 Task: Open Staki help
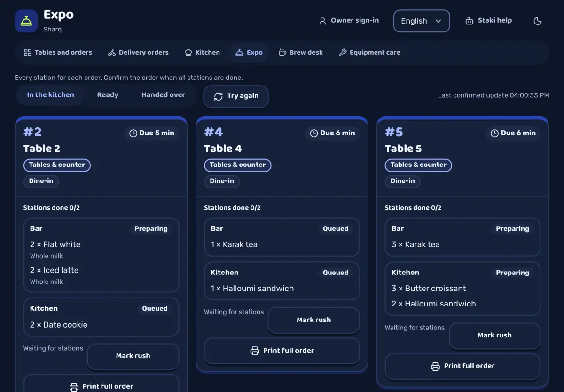[x=488, y=21]
